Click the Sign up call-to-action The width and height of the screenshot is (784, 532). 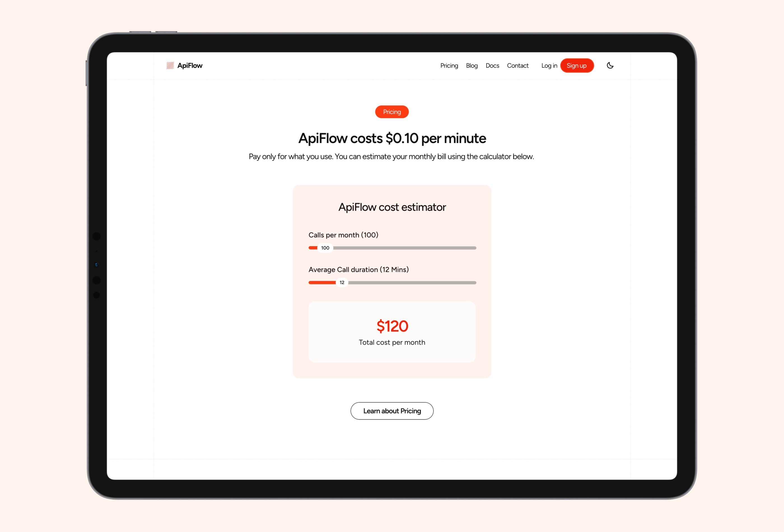[x=576, y=65]
